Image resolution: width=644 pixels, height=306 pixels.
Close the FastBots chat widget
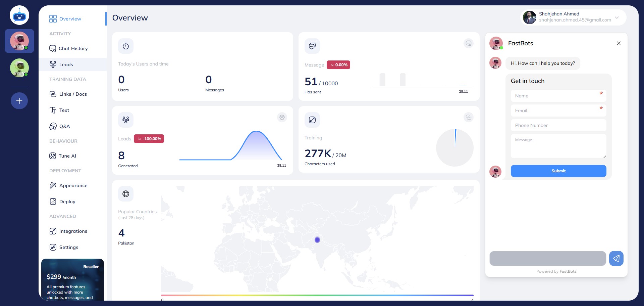coord(619,43)
